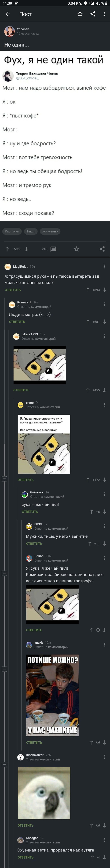Open Yobosan's author profile
The height and width of the screenshot is (868, 110).
[x=9, y=31]
